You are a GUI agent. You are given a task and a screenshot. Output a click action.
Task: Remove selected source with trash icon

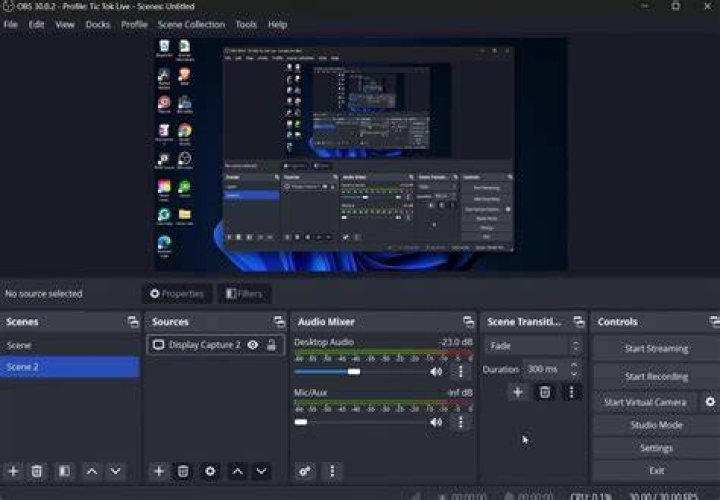(183, 471)
